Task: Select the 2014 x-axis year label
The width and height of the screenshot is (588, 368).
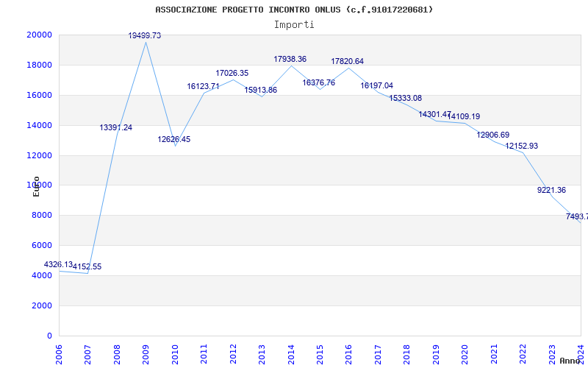Action: (x=290, y=353)
